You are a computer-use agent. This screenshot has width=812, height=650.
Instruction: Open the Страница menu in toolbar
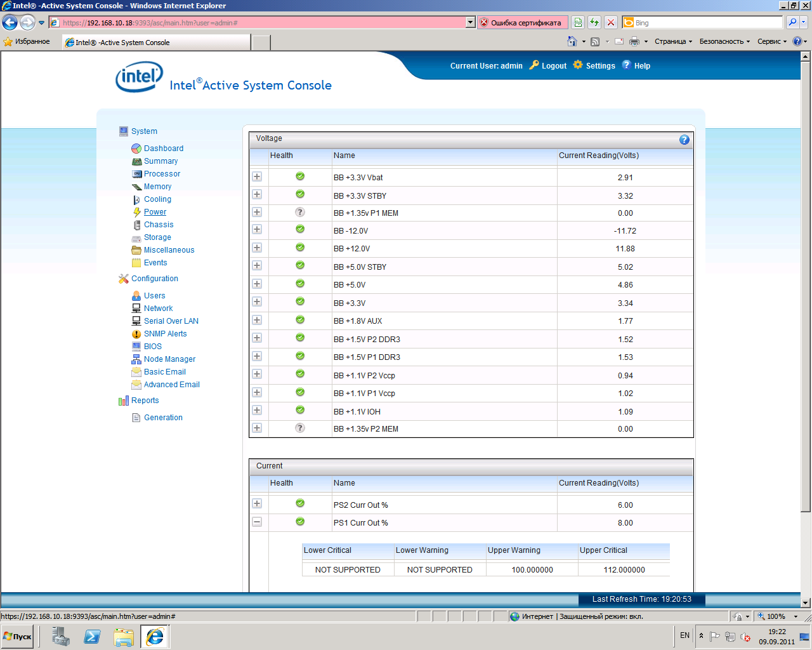coord(672,41)
